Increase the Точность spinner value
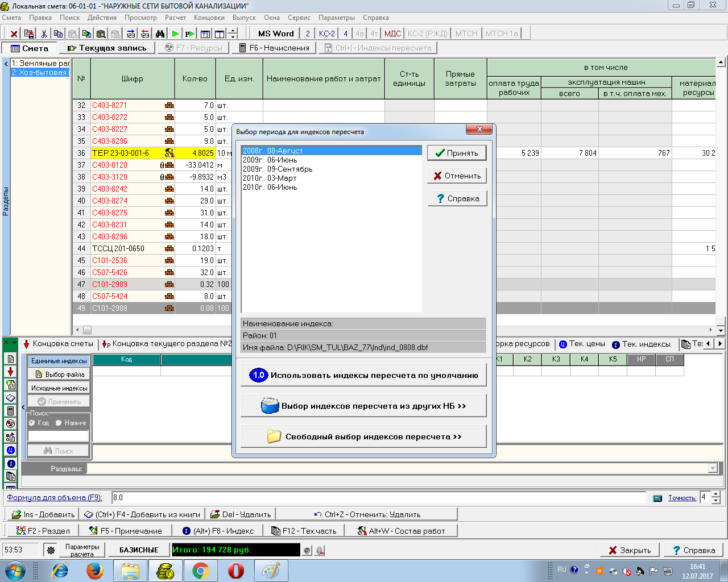Image resolution: width=728 pixels, height=582 pixels. (716, 494)
